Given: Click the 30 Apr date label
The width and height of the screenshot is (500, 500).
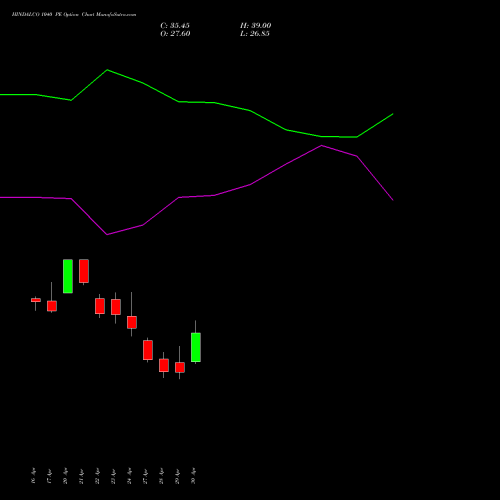Looking at the screenshot, I should tap(193, 476).
